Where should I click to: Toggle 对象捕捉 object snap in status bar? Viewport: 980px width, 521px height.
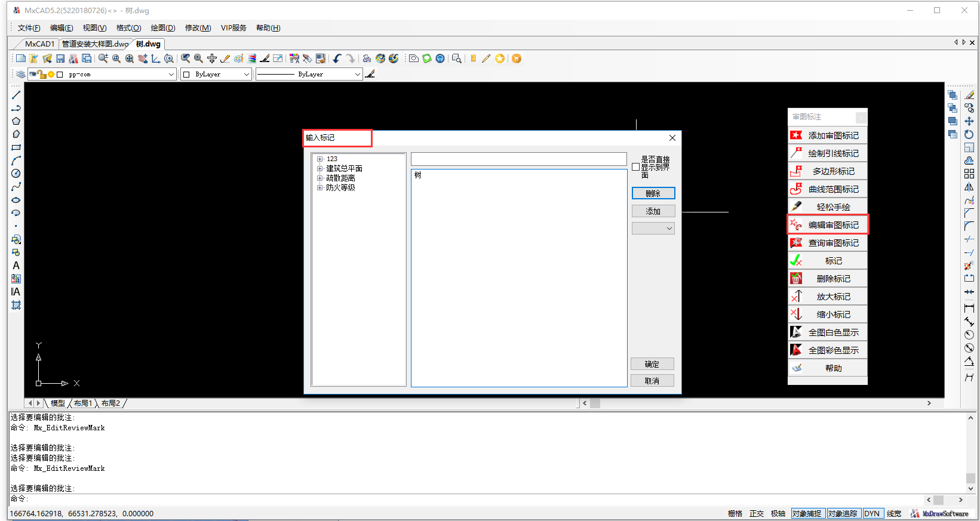pyautogui.click(x=807, y=513)
